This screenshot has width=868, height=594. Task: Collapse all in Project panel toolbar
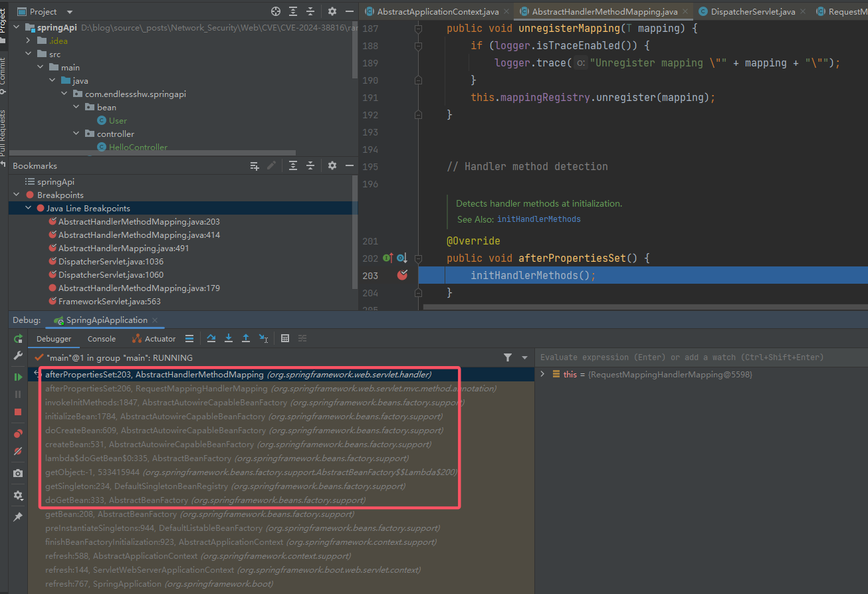click(310, 11)
